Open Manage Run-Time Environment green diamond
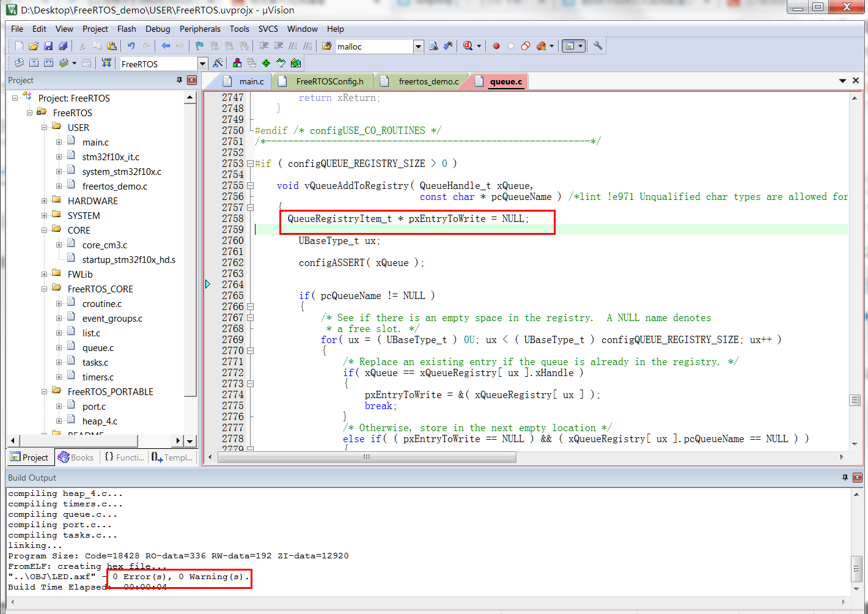The height and width of the screenshot is (614, 868). point(267,63)
